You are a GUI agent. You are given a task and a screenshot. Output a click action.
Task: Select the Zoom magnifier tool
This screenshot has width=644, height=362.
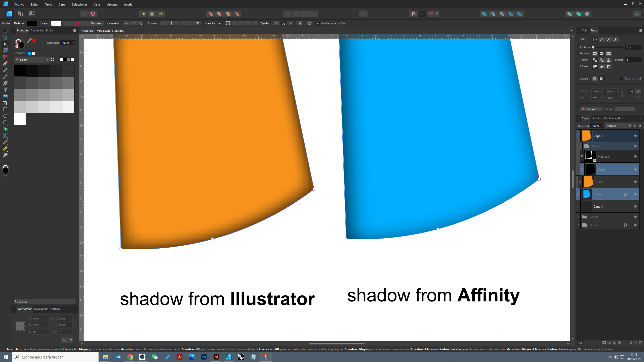pos(5,155)
